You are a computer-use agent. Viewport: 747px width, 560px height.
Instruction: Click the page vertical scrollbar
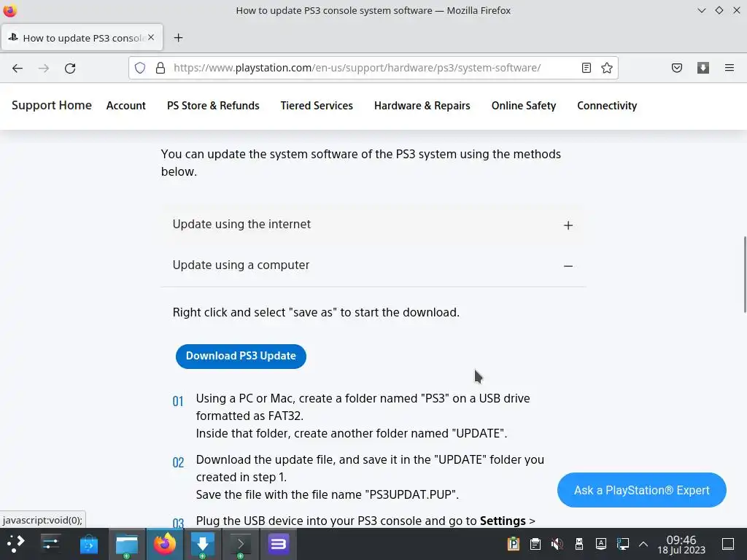click(x=744, y=275)
